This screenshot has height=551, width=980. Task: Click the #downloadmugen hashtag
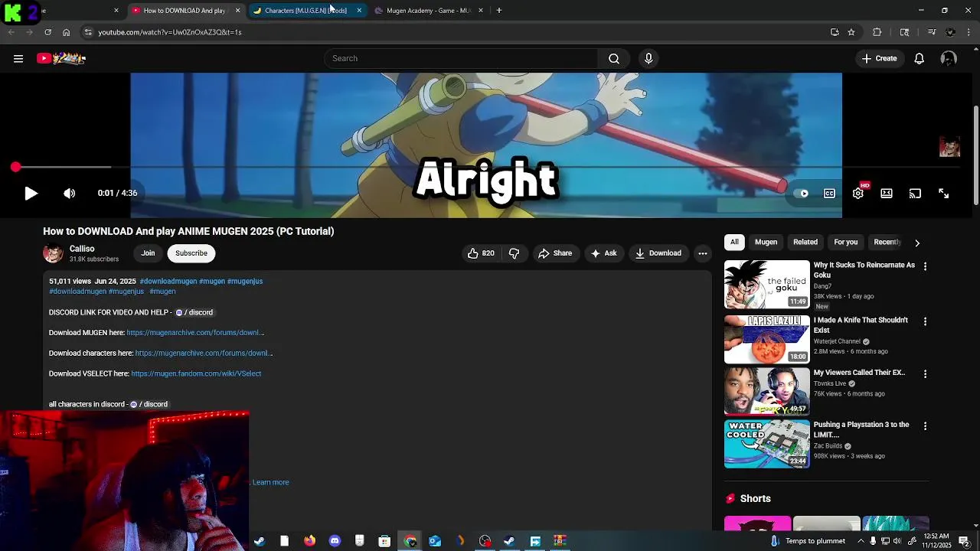pos(168,281)
